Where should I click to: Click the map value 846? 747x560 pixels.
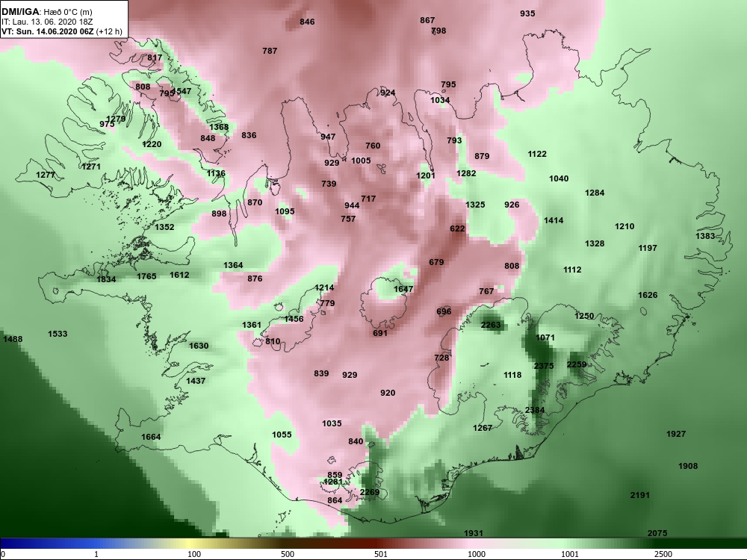pos(307,22)
